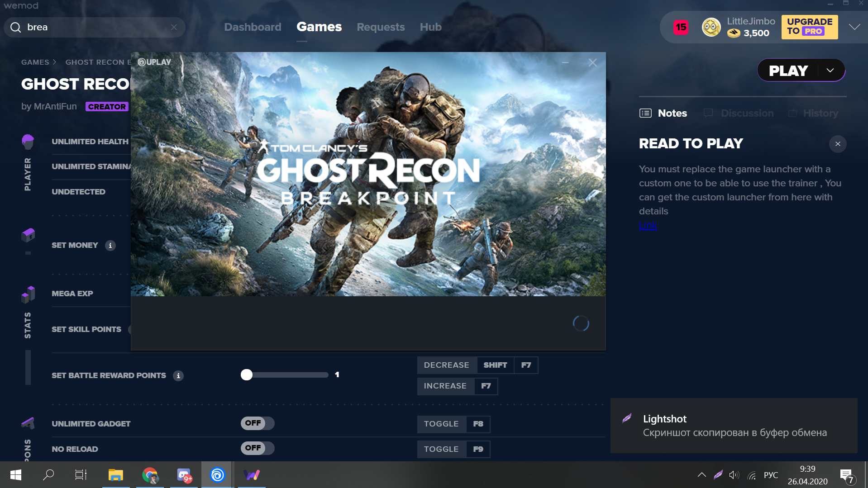Click the Lightshot notification

point(734,426)
